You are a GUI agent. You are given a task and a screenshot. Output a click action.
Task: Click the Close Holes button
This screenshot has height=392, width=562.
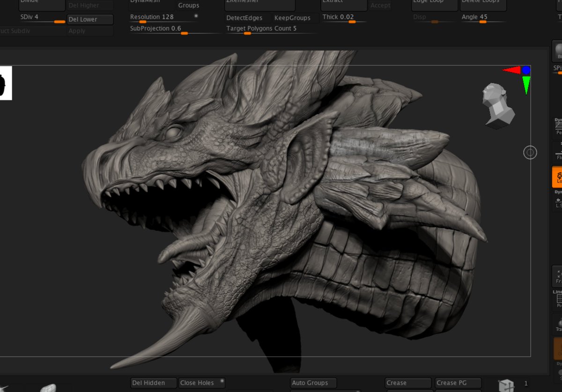[x=202, y=383]
